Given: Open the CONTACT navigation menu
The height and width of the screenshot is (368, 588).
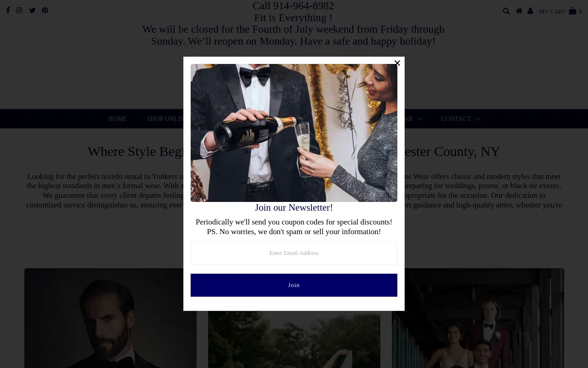Looking at the screenshot, I should [x=456, y=119].
